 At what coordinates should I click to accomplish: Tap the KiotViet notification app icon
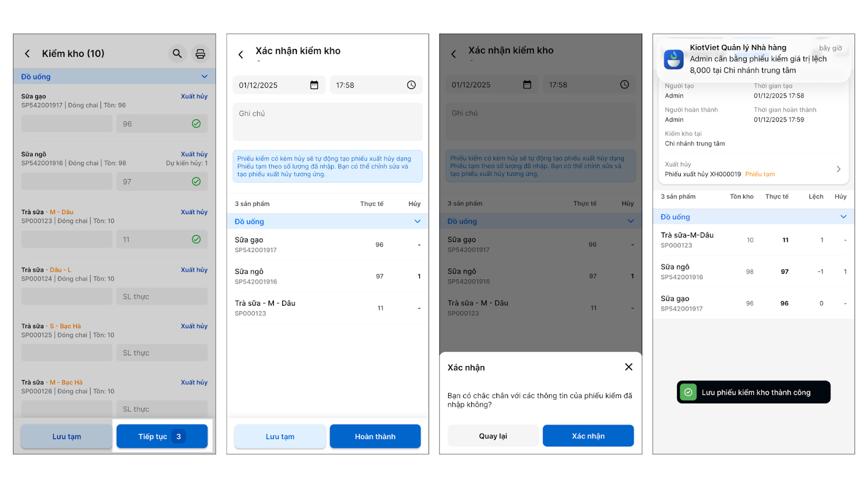point(674,59)
